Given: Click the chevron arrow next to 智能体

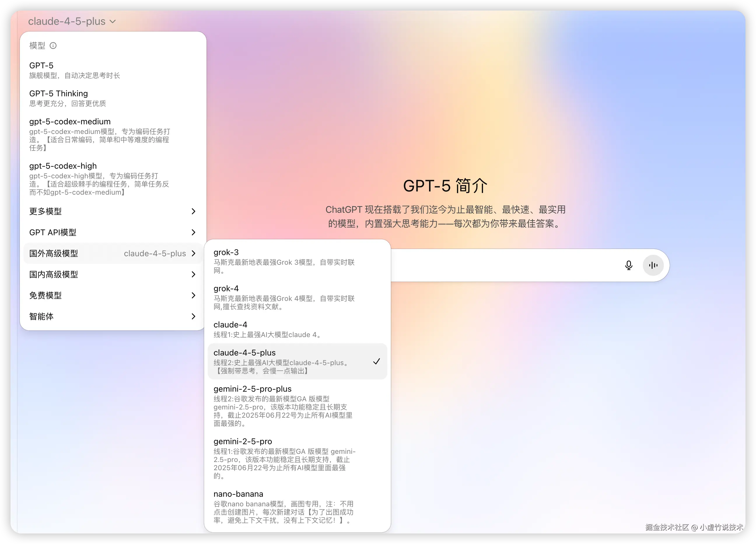Looking at the screenshot, I should coord(193,316).
